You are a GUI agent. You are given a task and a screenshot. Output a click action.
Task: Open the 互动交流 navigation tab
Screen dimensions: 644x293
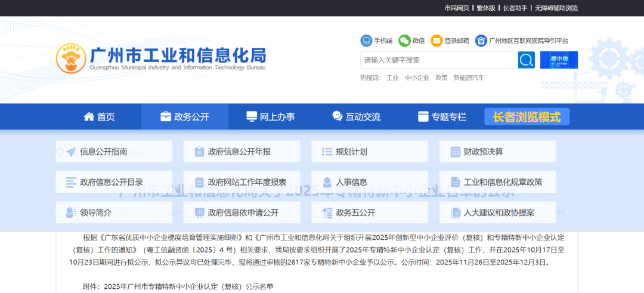(x=356, y=117)
